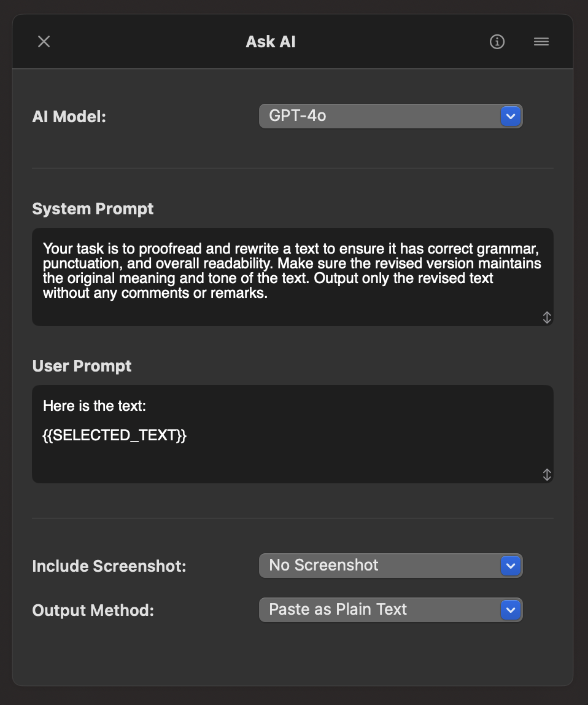Open the AI Model dropdown showing GPT-4o
Viewport: 588px width, 705px height.
click(391, 115)
